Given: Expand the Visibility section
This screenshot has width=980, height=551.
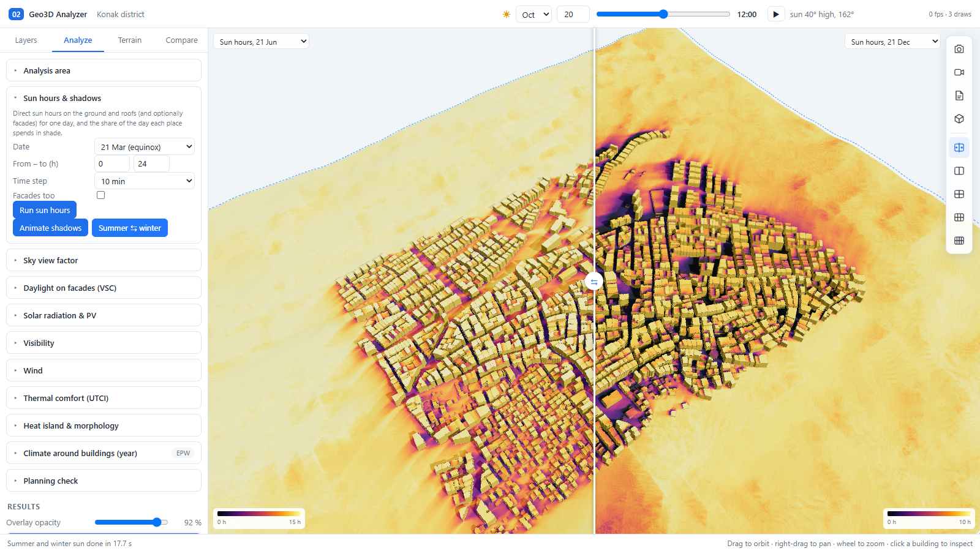Looking at the screenshot, I should click(x=104, y=343).
